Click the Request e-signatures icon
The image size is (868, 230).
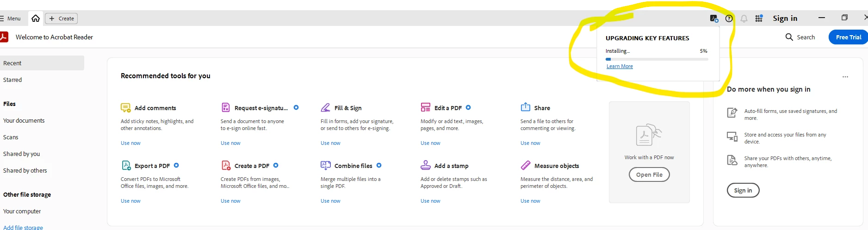click(x=226, y=108)
